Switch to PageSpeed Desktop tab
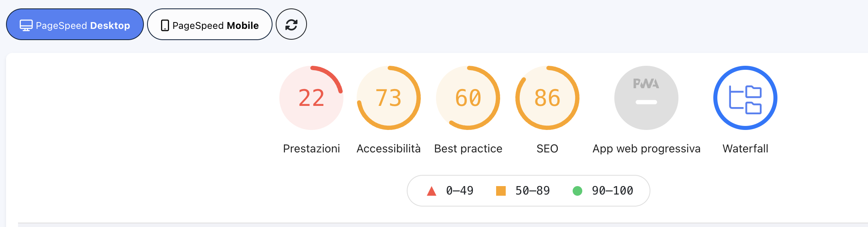Screen dimensions: 868x227 point(75,24)
